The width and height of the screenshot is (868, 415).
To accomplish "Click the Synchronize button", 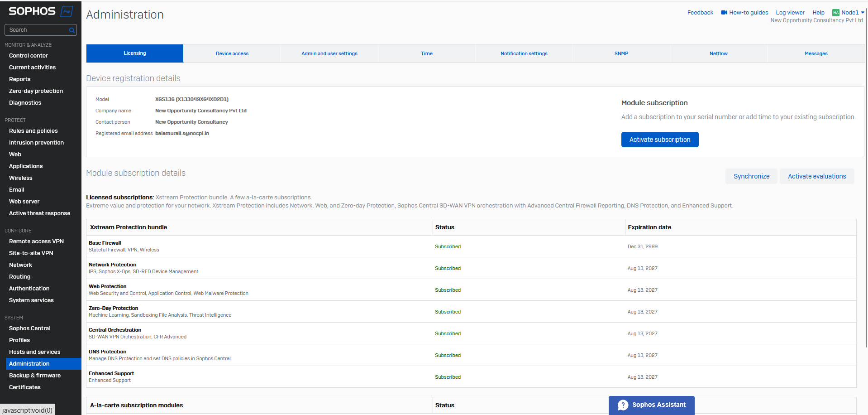I will pyautogui.click(x=751, y=176).
